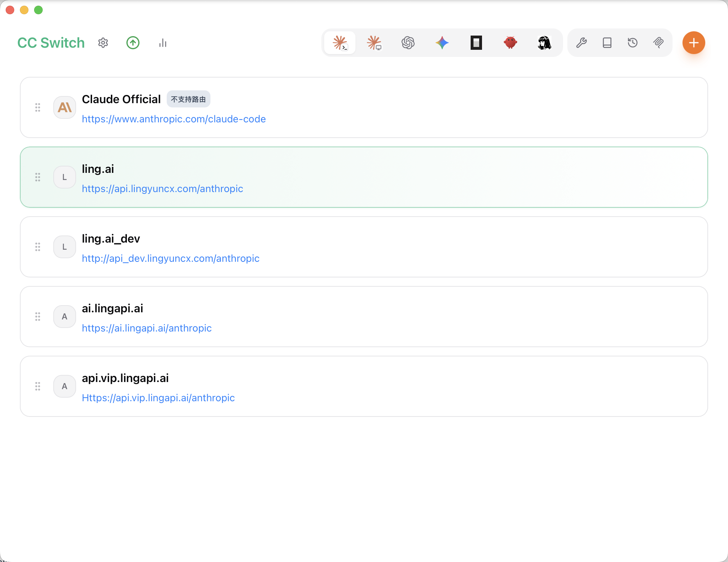Click the L avatar of ling.ai_dev
Viewport: 728px width, 562px height.
tap(65, 247)
